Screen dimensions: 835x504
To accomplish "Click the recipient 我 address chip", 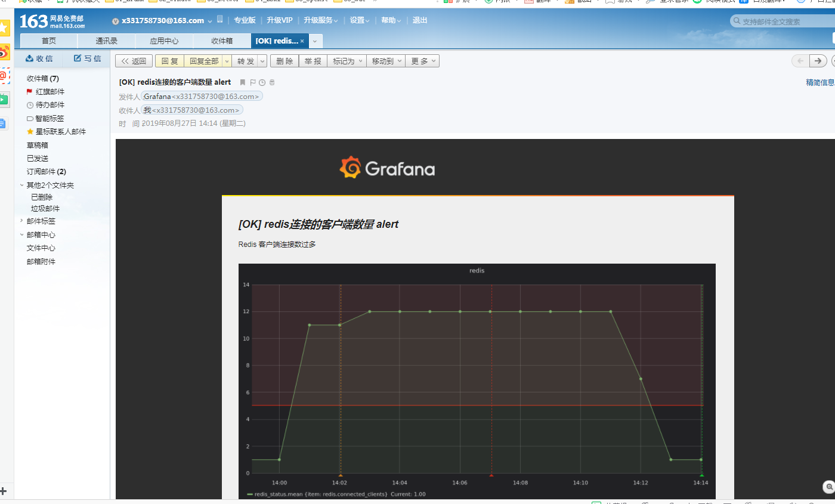I will pyautogui.click(x=192, y=110).
